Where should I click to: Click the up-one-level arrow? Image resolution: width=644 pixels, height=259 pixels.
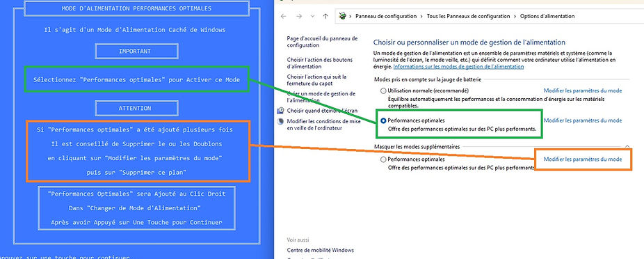[x=325, y=16]
